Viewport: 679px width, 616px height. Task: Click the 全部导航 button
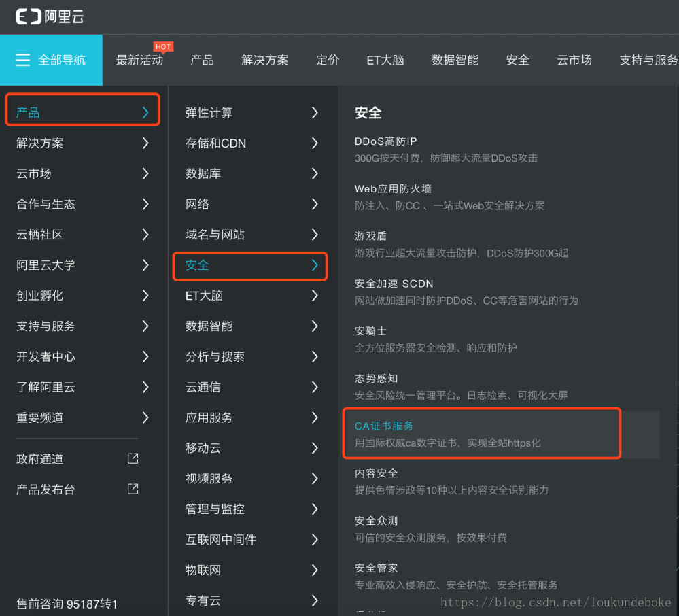[51, 61]
